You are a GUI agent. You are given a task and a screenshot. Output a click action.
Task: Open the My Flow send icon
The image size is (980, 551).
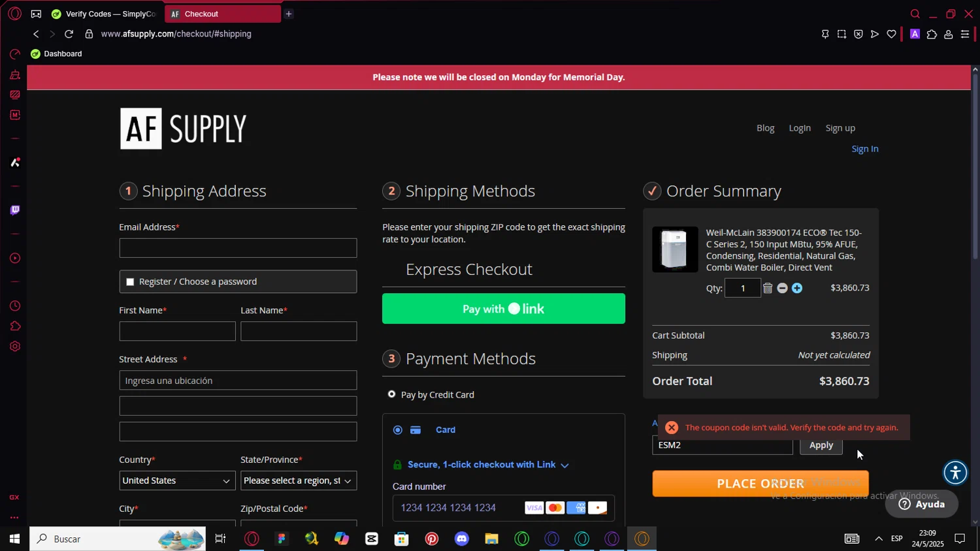(875, 35)
